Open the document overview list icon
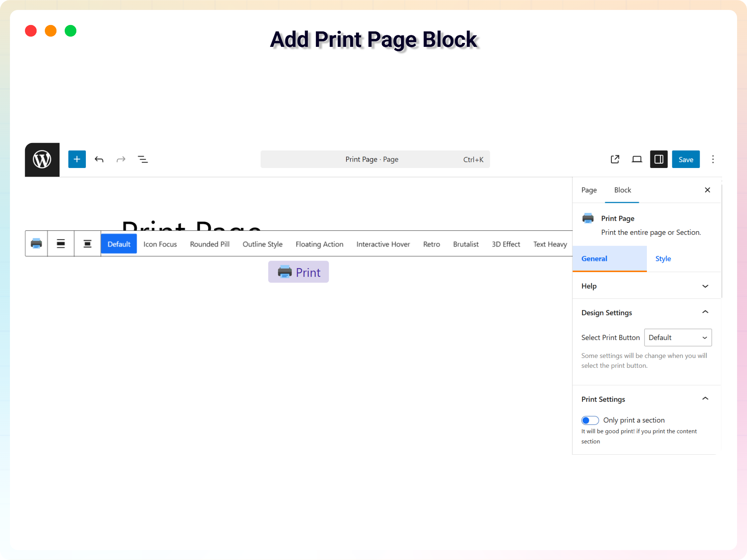This screenshot has width=747, height=560. 143,159
